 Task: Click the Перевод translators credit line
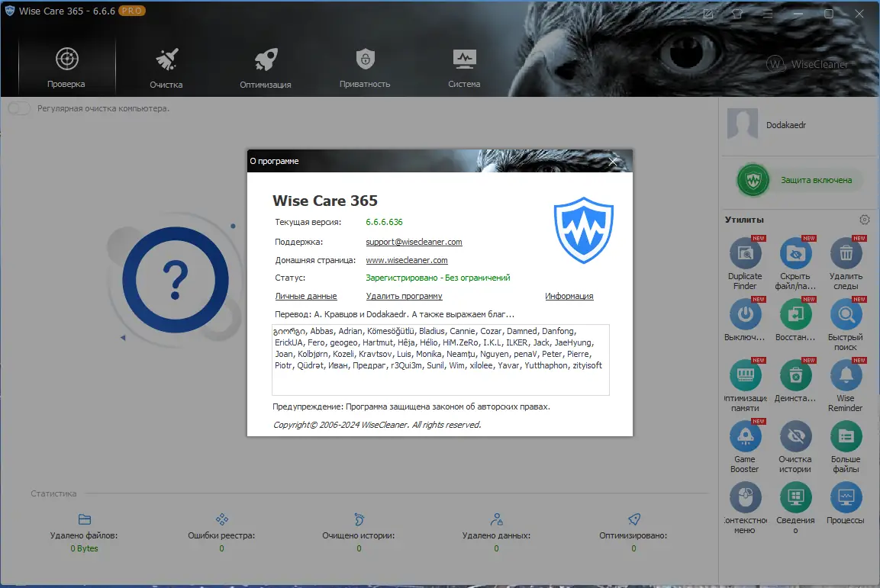coord(394,314)
